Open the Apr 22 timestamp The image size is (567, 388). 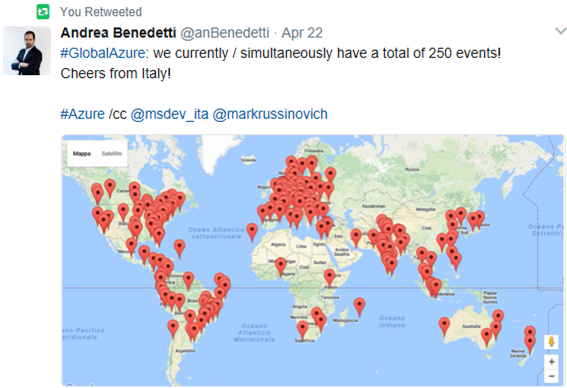pyautogui.click(x=302, y=33)
